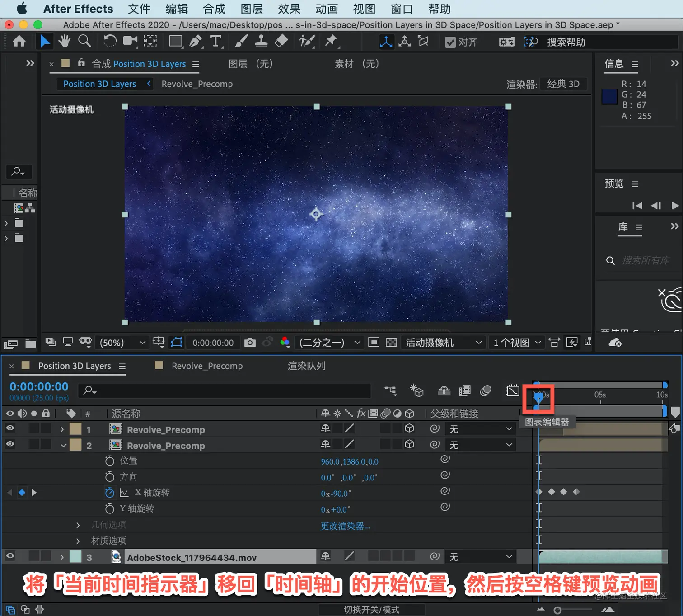Click the 经典 3D renderer button
Screen dimensions: 683x616
tap(563, 84)
